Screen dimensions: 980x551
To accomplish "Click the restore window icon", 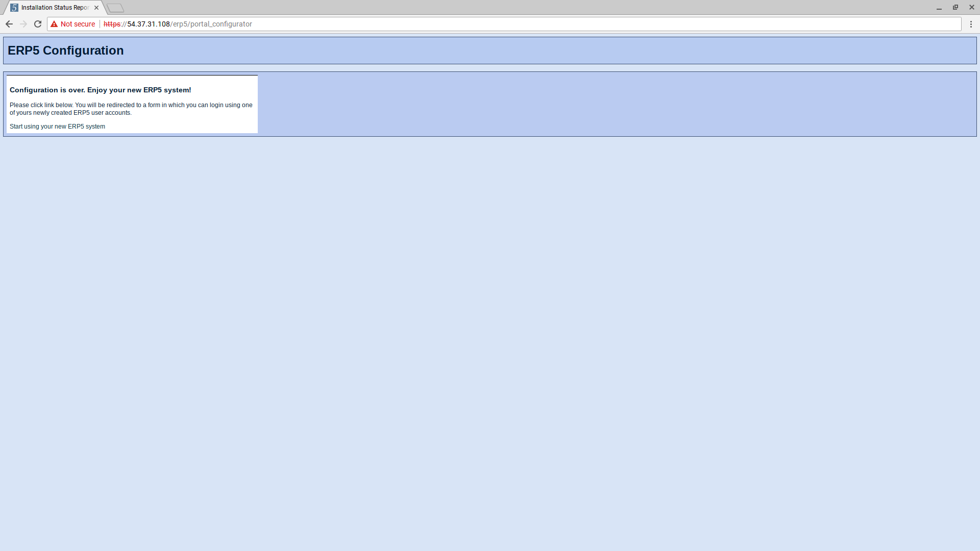I will coord(955,8).
